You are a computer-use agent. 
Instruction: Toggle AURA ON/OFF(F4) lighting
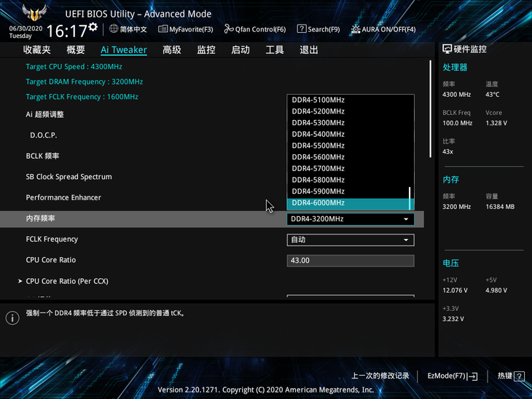click(x=383, y=29)
